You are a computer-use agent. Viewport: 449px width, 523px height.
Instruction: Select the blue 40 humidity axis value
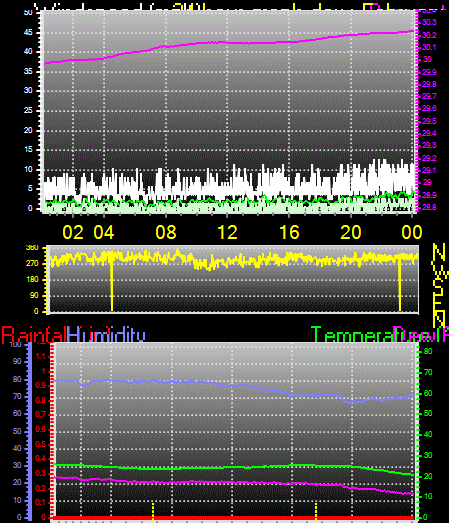(17, 448)
